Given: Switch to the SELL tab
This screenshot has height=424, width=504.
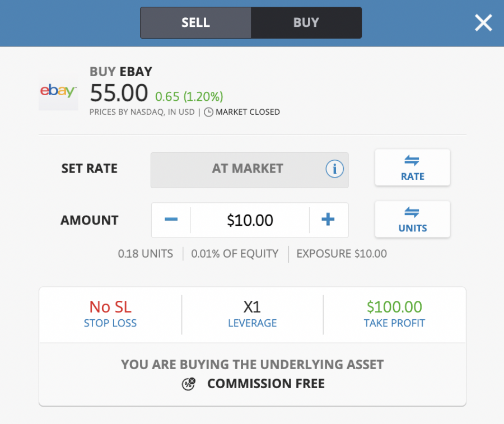Looking at the screenshot, I should click(195, 23).
